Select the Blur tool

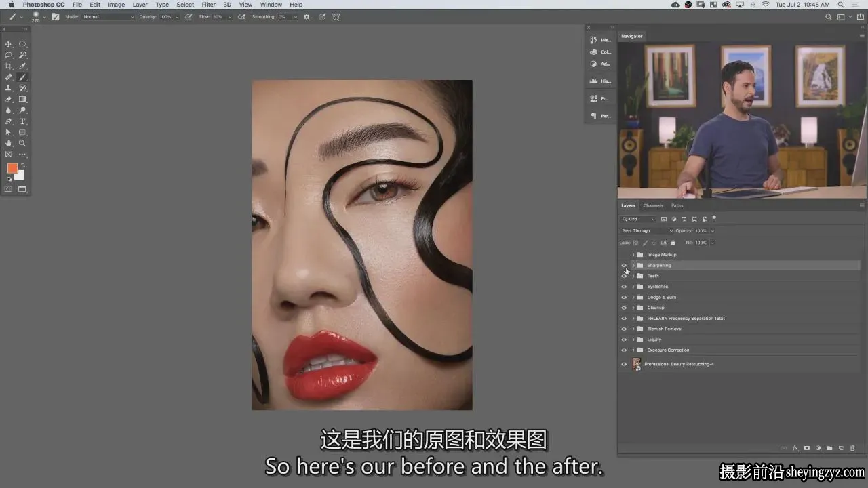point(9,110)
